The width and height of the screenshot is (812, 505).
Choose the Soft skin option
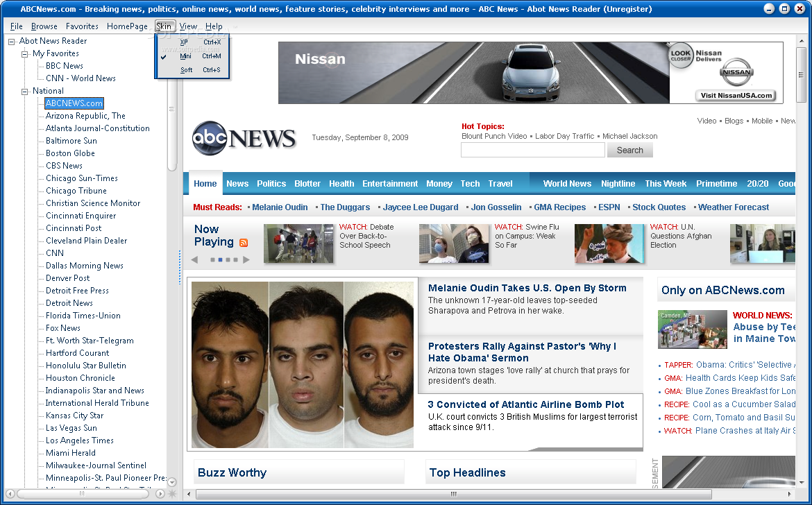(192, 70)
